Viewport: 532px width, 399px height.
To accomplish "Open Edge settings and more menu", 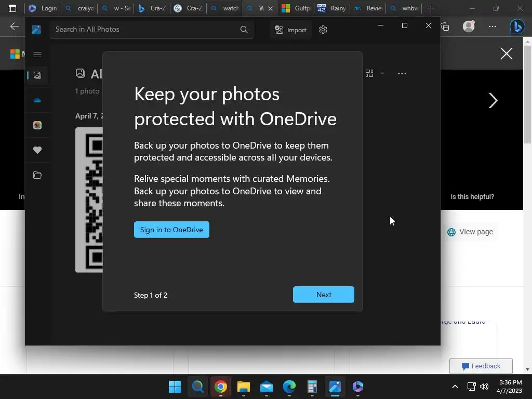I will pyautogui.click(x=493, y=26).
